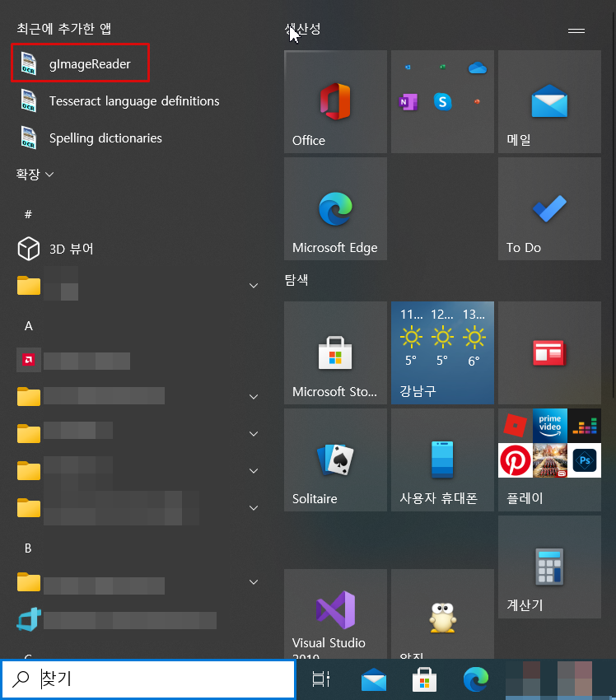Jump to the # letter index
This screenshot has width=616, height=700.
[28, 214]
